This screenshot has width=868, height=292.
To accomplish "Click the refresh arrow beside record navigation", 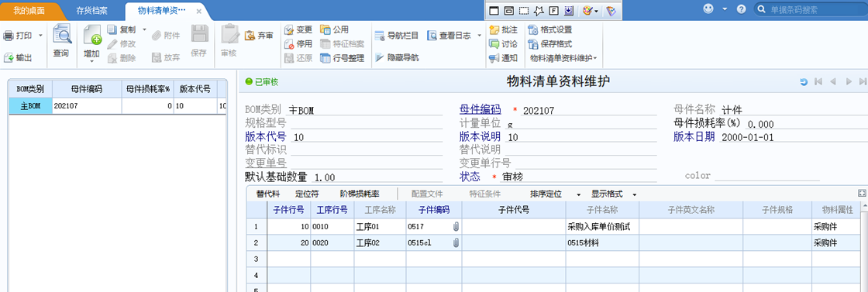I will coord(804,82).
